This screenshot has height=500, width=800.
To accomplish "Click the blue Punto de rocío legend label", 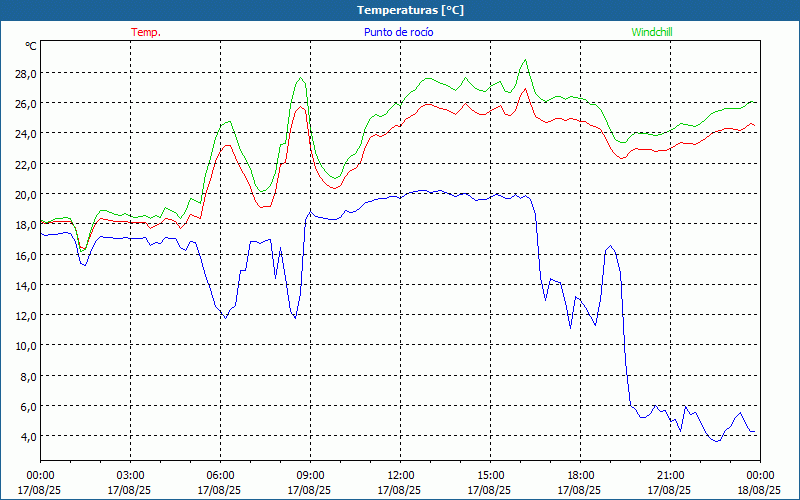I will (398, 32).
